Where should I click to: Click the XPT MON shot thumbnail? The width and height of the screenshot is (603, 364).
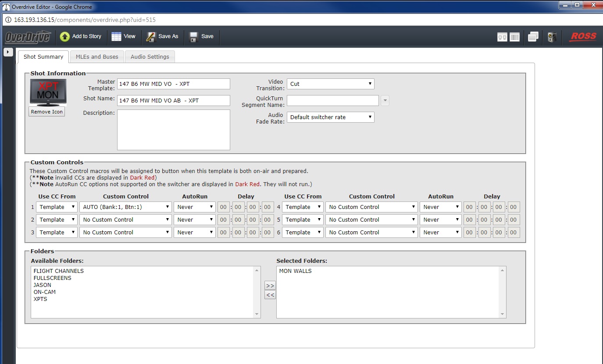[48, 92]
